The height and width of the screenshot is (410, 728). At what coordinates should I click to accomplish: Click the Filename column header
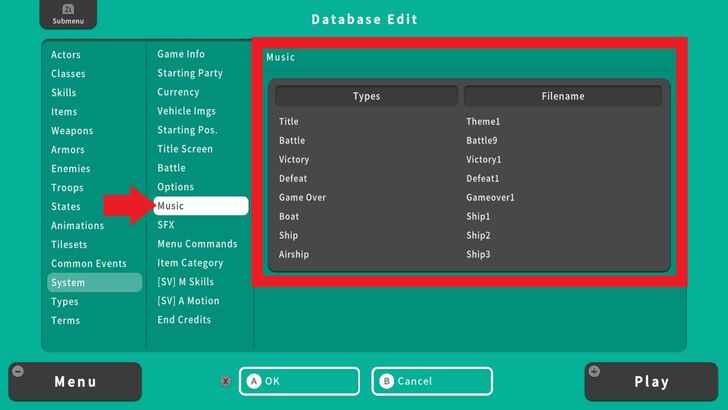click(x=562, y=96)
